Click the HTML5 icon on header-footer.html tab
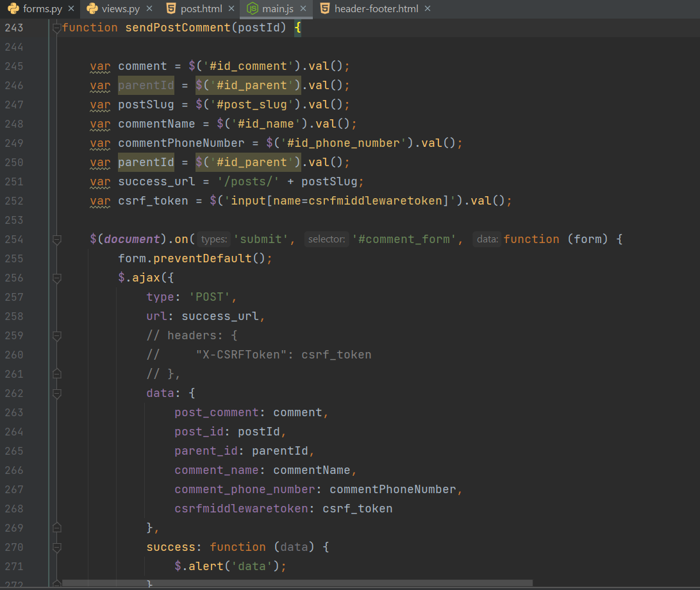Screen dimensions: 700x590 [325, 9]
